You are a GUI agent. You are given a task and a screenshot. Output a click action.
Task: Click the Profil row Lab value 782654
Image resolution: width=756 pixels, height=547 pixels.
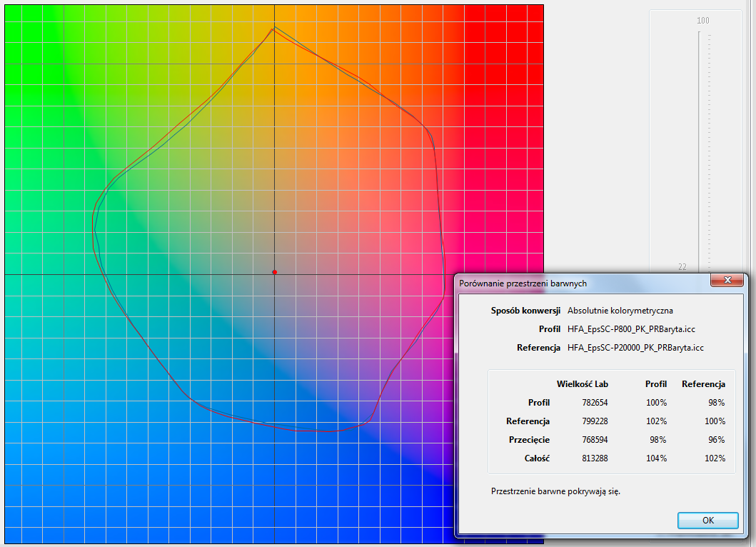(x=595, y=402)
